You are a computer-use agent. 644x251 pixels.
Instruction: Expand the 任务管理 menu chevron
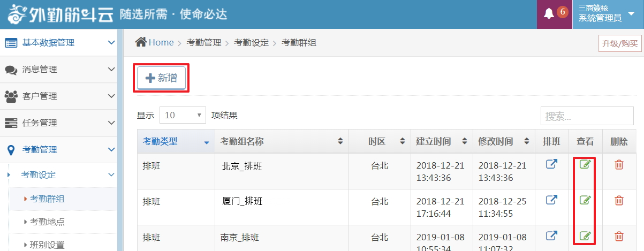111,123
